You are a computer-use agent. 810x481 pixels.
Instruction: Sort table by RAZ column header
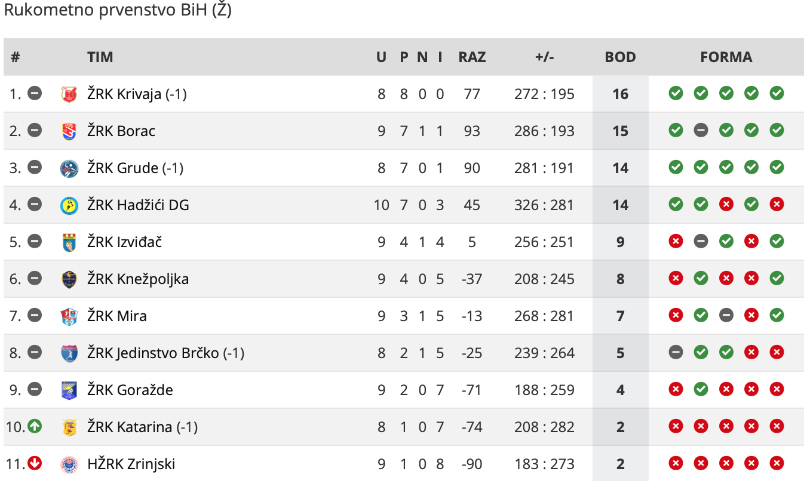pos(472,57)
